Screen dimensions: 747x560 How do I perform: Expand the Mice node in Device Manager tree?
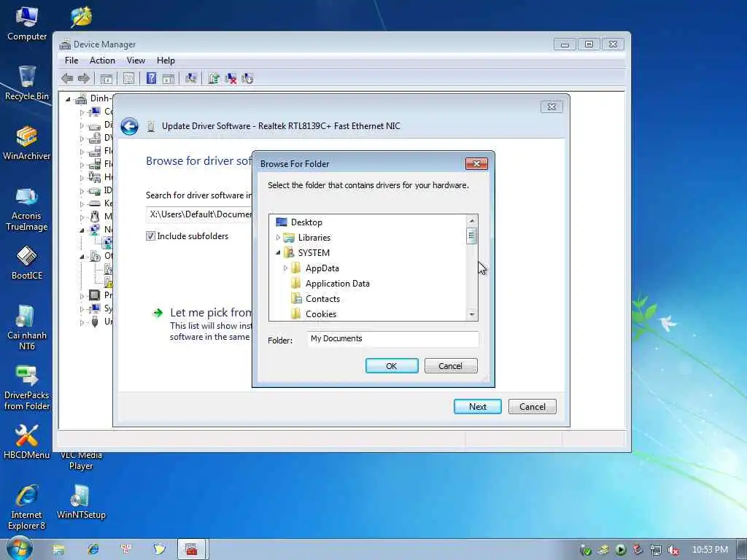(x=82, y=217)
